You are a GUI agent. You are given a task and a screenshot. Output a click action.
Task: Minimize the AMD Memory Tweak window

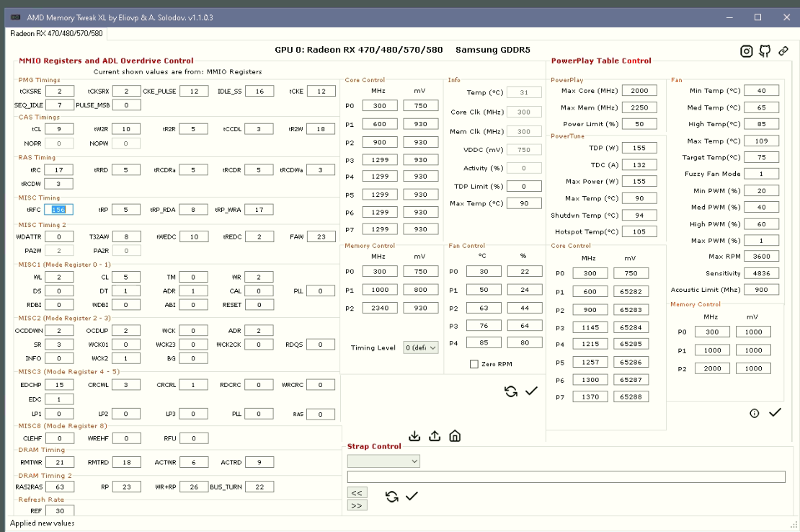(x=729, y=17)
